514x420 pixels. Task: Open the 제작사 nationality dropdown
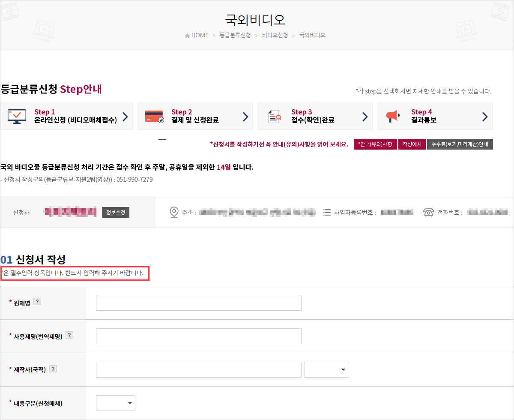[x=327, y=369]
